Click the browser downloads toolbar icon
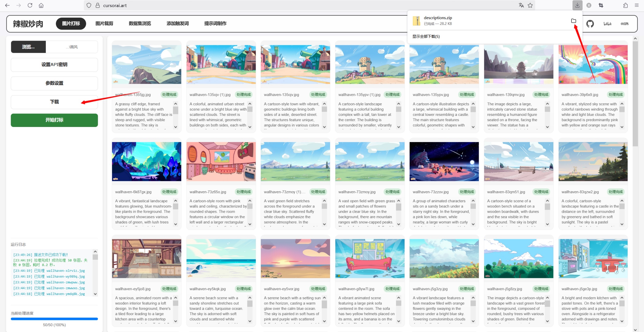 point(577,5)
